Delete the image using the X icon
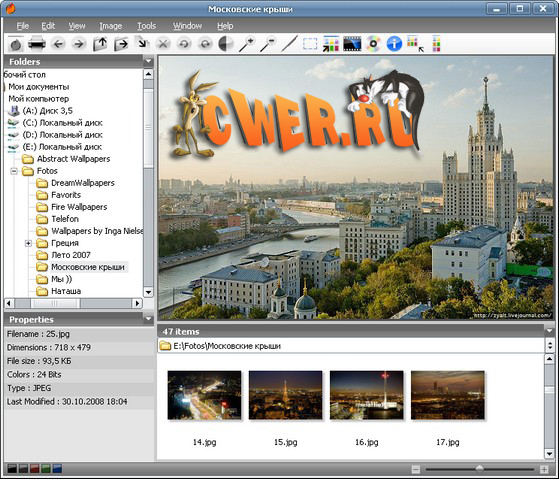Screen dimensions: 559x479 [x=163, y=44]
